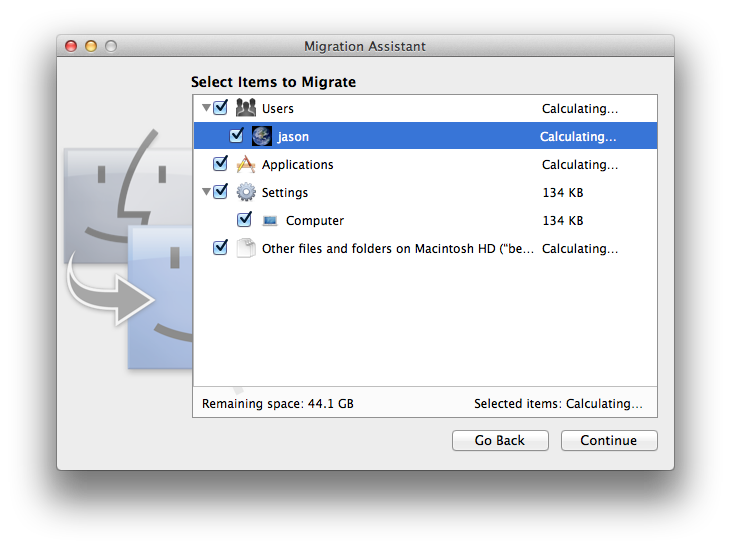Click Calculating text in the Applications row
The width and height of the screenshot is (731, 549).
(x=579, y=165)
